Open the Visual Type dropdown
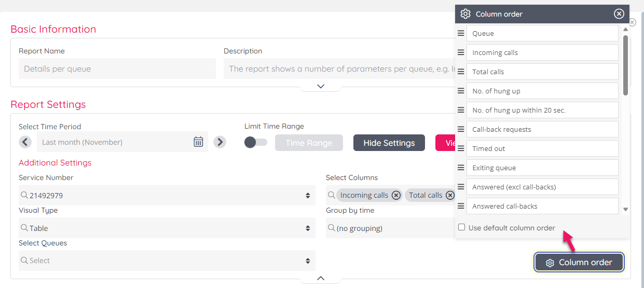This screenshot has height=288, width=644. (167, 228)
